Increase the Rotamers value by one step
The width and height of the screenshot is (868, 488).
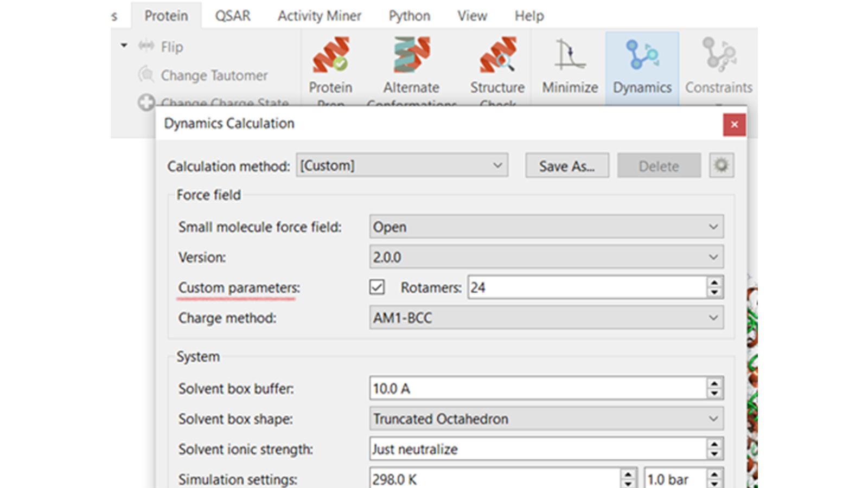tap(714, 282)
